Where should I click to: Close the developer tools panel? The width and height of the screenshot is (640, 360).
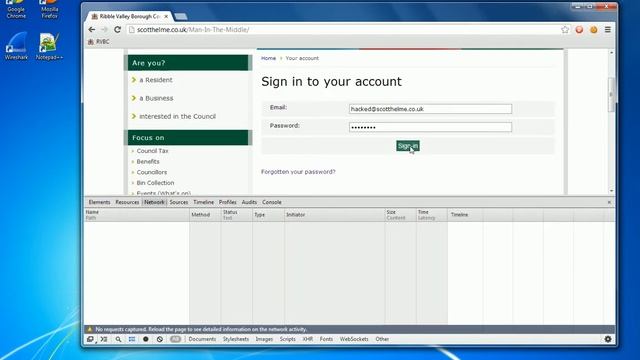click(609, 202)
